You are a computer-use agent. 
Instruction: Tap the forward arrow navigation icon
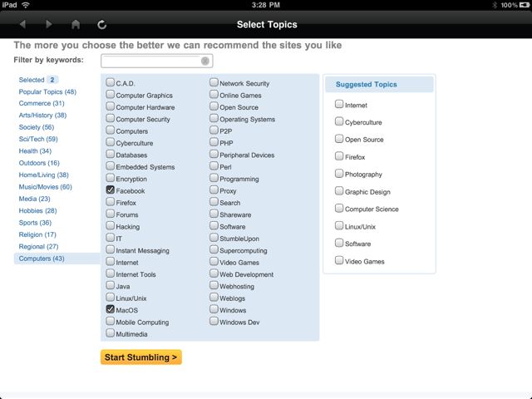click(49, 24)
